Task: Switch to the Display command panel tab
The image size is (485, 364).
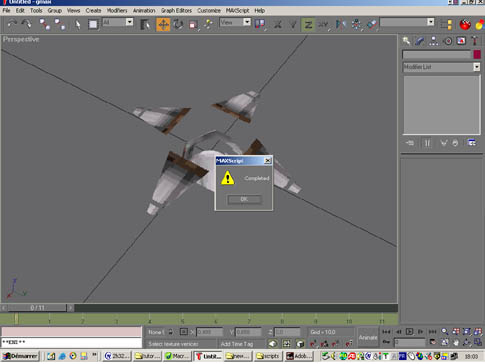Action: [461, 41]
